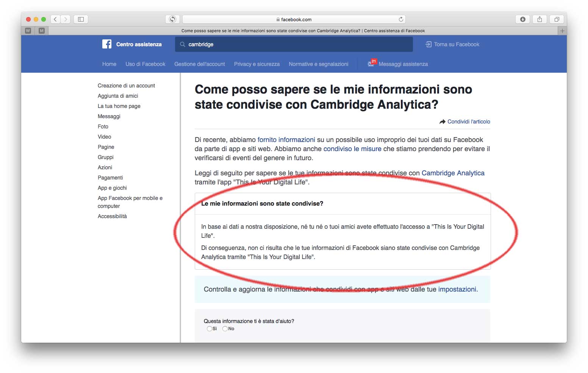Screen dimensions: 588x373
Task: Click the Centro assistenza title link
Action: click(x=139, y=44)
